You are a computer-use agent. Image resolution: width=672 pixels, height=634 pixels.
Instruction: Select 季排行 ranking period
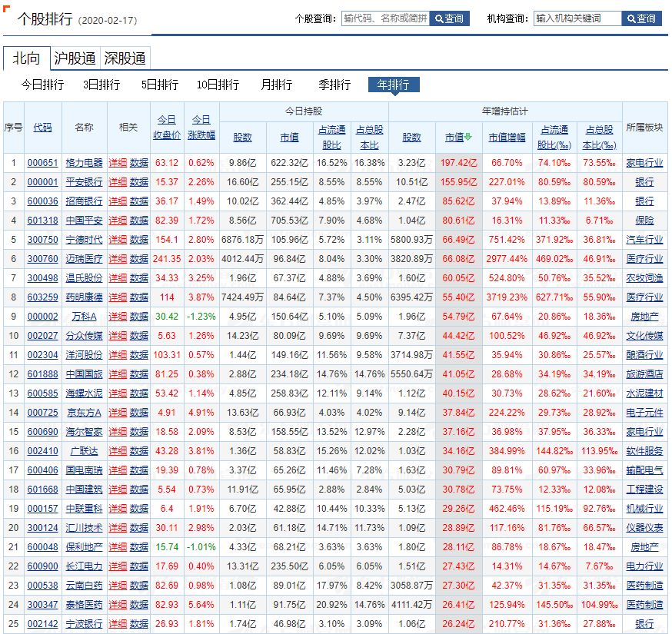(x=334, y=85)
